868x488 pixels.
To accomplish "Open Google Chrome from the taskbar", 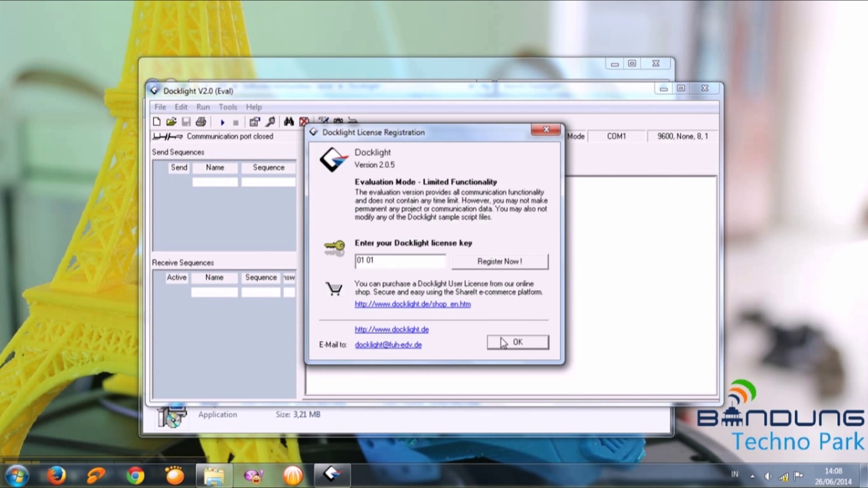I will click(135, 475).
